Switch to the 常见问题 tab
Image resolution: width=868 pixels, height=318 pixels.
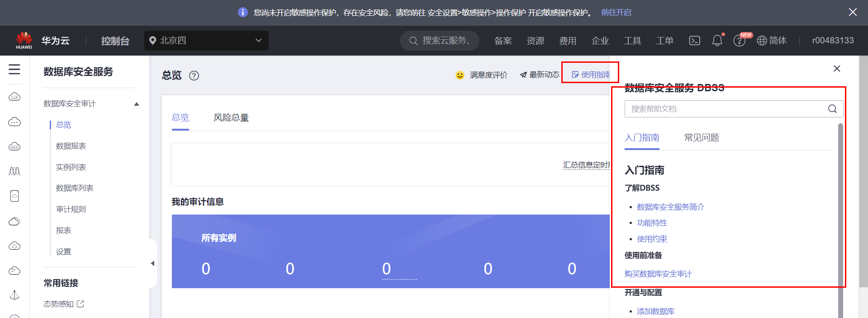coord(702,138)
